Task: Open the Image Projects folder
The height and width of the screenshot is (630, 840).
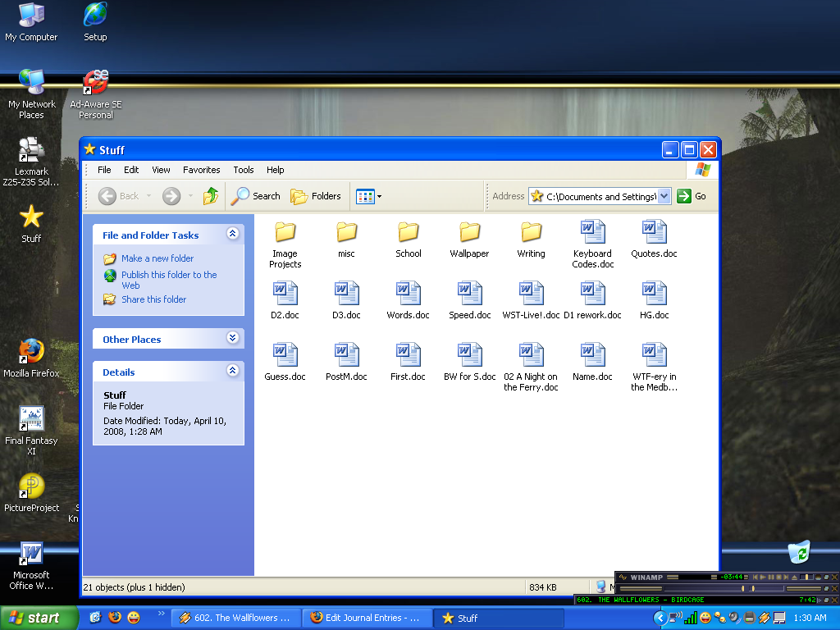Action: [x=285, y=244]
